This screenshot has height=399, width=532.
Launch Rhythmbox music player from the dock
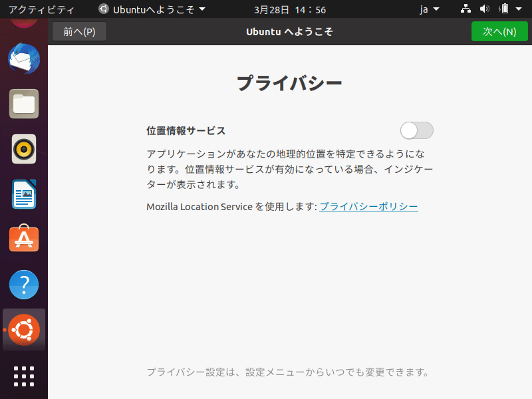tap(24, 149)
